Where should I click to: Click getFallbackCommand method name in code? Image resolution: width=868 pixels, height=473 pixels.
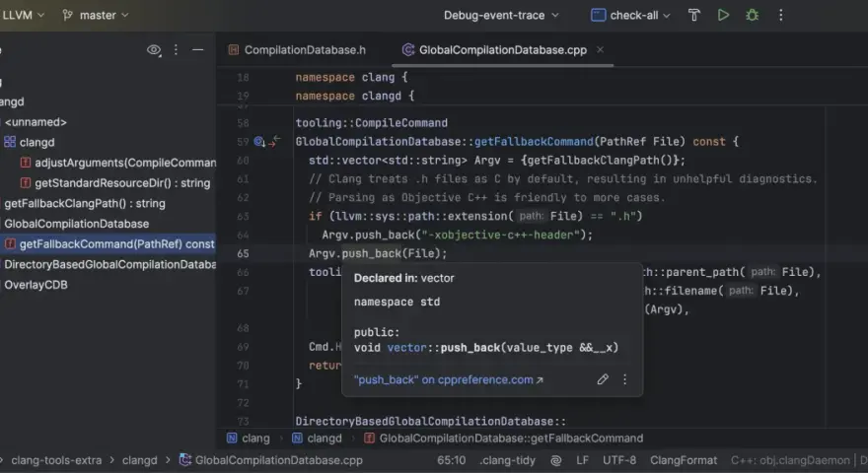click(534, 142)
